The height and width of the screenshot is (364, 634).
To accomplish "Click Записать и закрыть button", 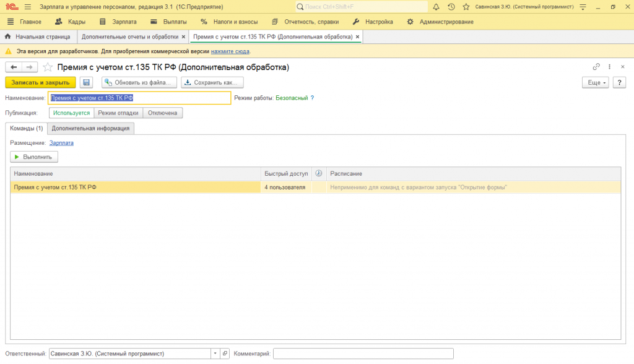I will (x=40, y=82).
